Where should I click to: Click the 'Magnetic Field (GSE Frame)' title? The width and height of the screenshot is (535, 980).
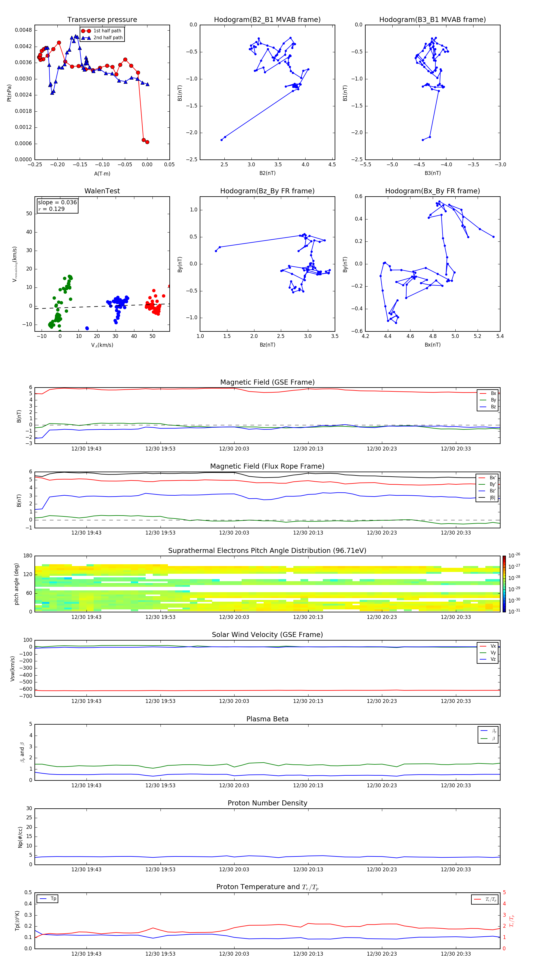click(x=267, y=382)
